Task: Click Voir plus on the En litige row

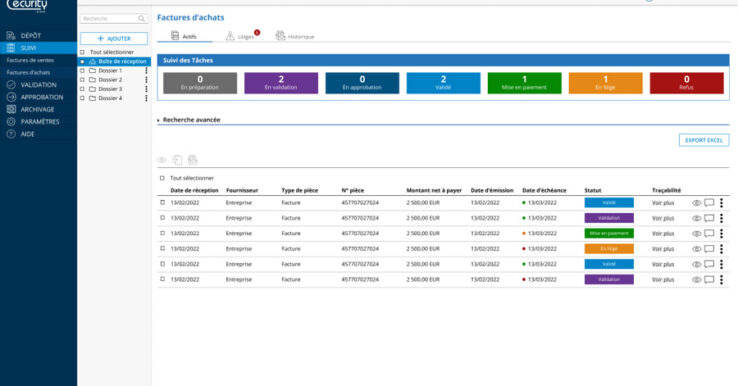Action: tap(663, 249)
